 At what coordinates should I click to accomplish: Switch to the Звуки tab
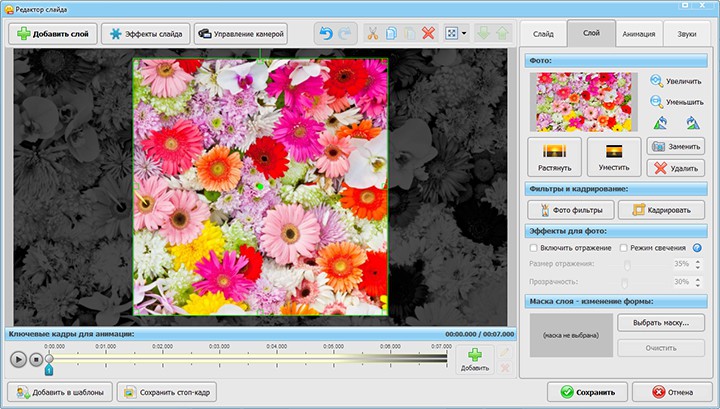tap(686, 34)
